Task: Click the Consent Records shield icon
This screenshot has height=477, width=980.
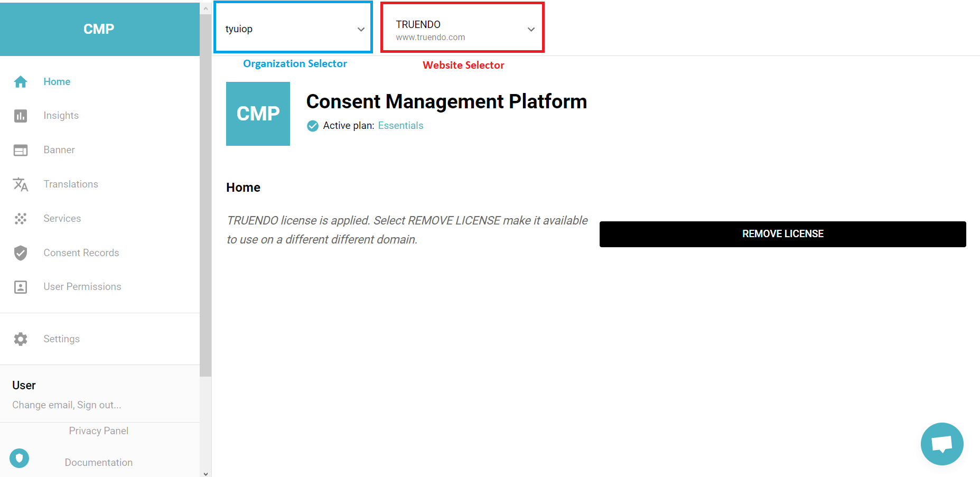Action: pos(21,253)
